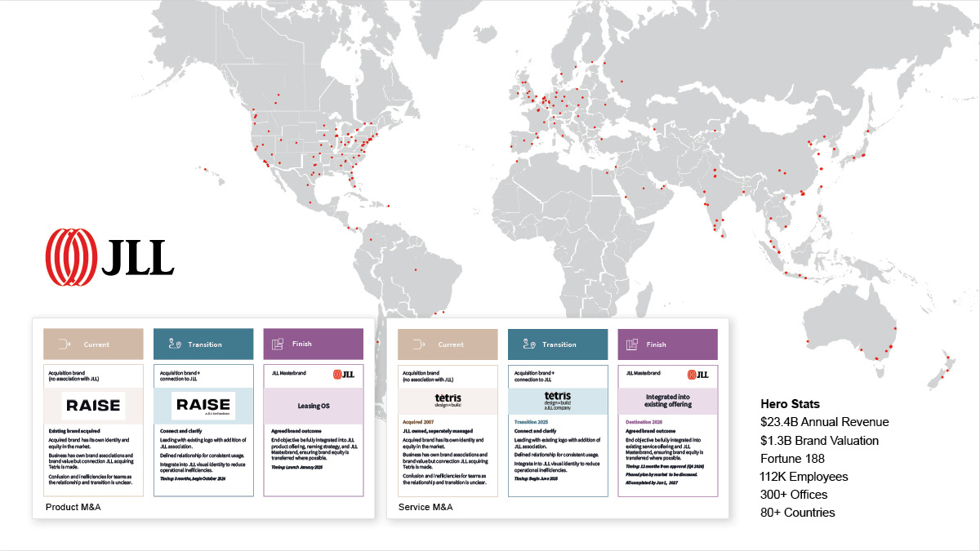Click 'Finish' header in Service M&A panel
Viewport: 980px width, 551px height.
668,344
